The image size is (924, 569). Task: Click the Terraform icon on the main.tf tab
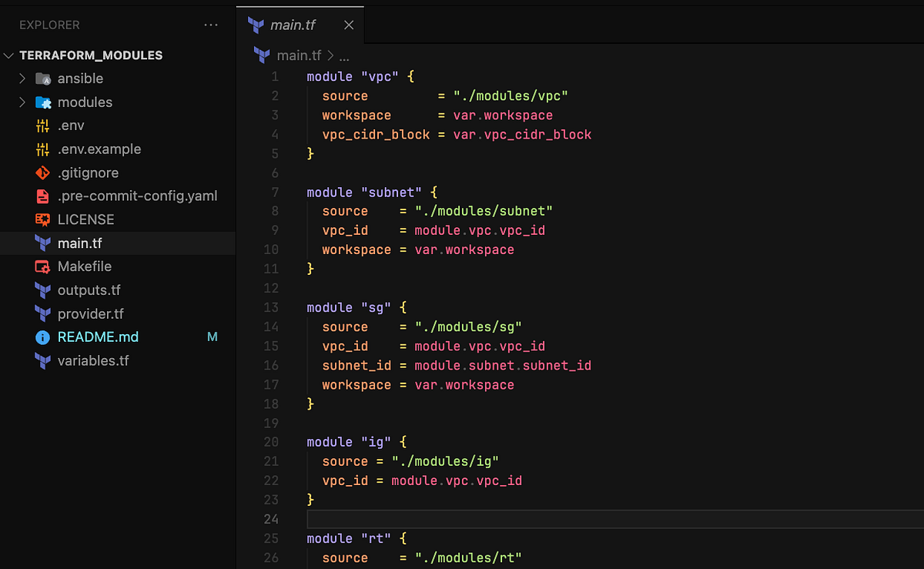[255, 25]
